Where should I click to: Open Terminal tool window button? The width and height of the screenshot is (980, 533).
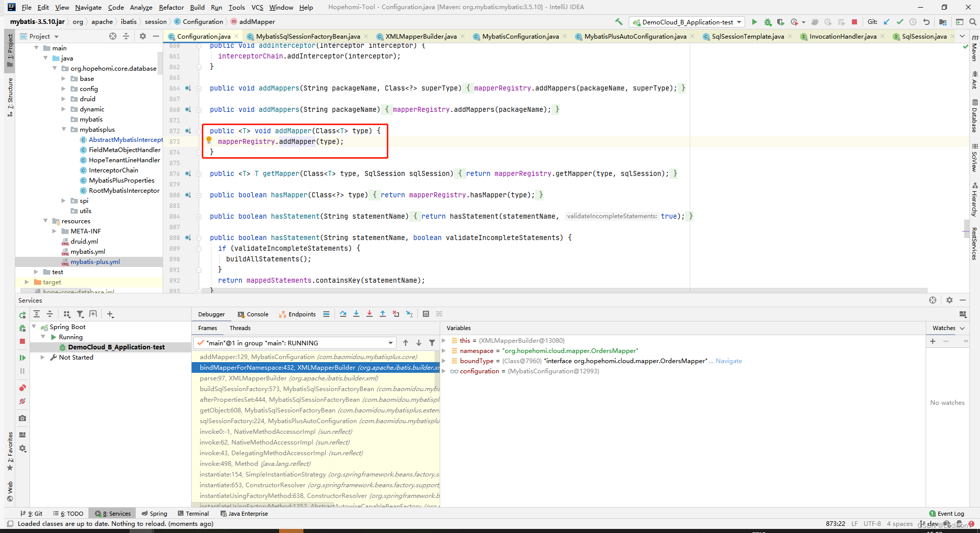click(193, 514)
